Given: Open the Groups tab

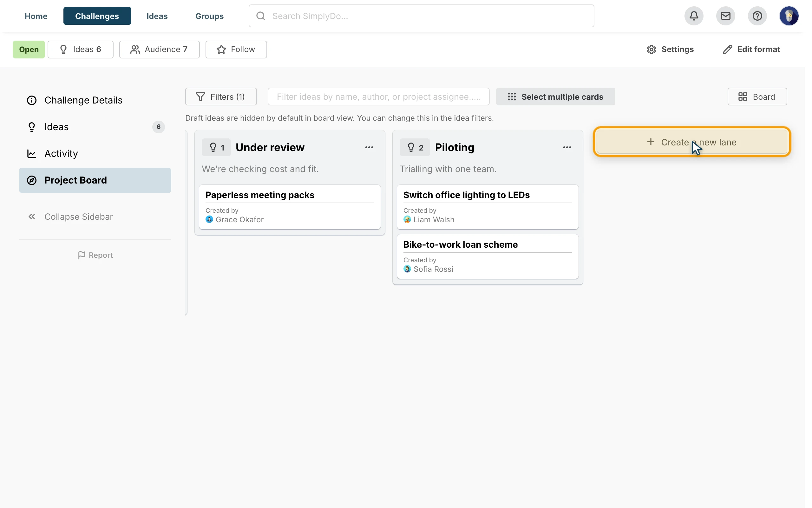Looking at the screenshot, I should [209, 16].
